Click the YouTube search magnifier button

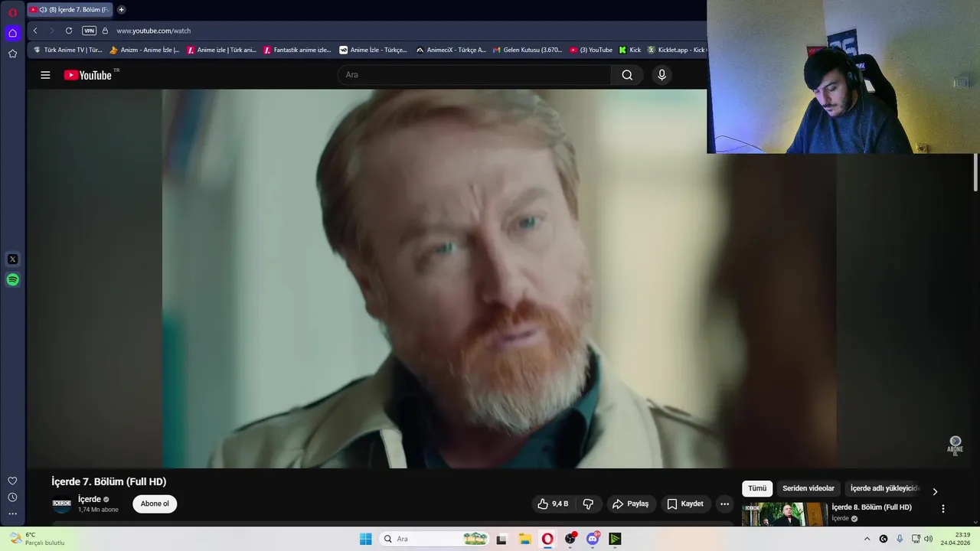tap(628, 75)
